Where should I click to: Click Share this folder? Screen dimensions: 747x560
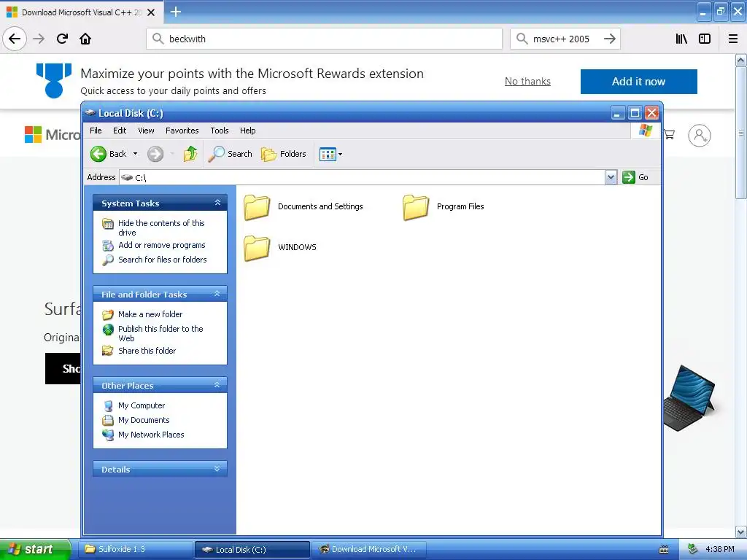pos(147,351)
